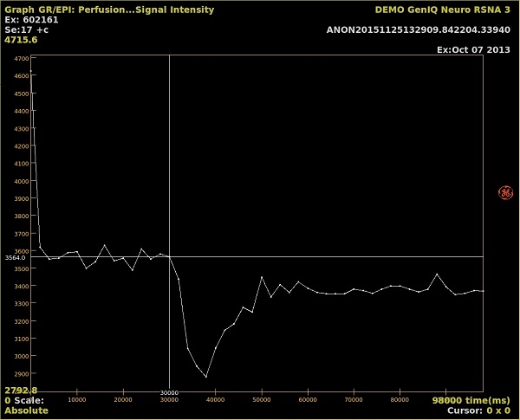Click the 2792.8 minimum value readout
The width and height of the screenshot is (520, 420).
point(21,391)
